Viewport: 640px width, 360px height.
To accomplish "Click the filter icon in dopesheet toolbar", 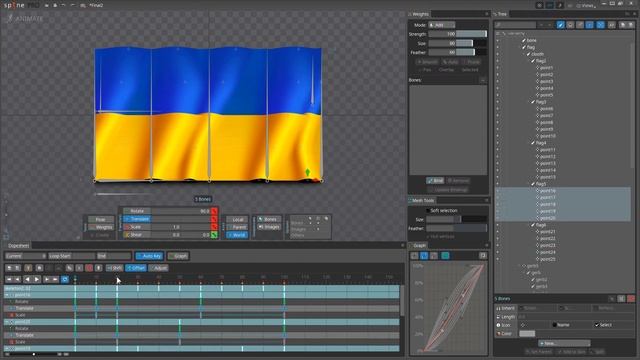I will 28,268.
